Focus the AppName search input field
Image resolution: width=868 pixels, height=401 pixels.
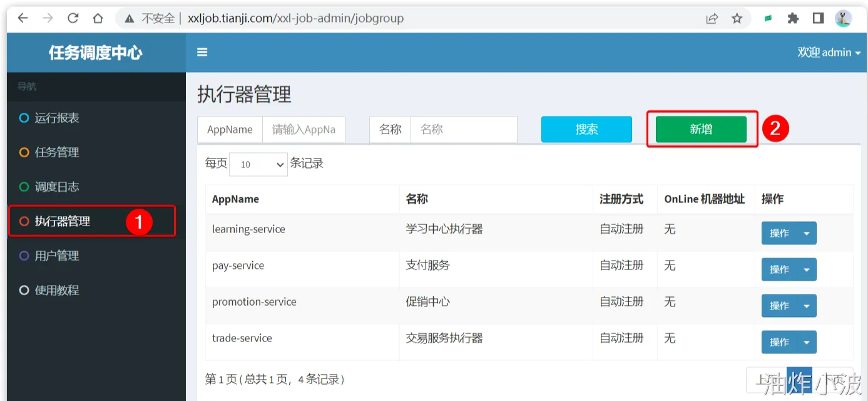click(x=304, y=130)
